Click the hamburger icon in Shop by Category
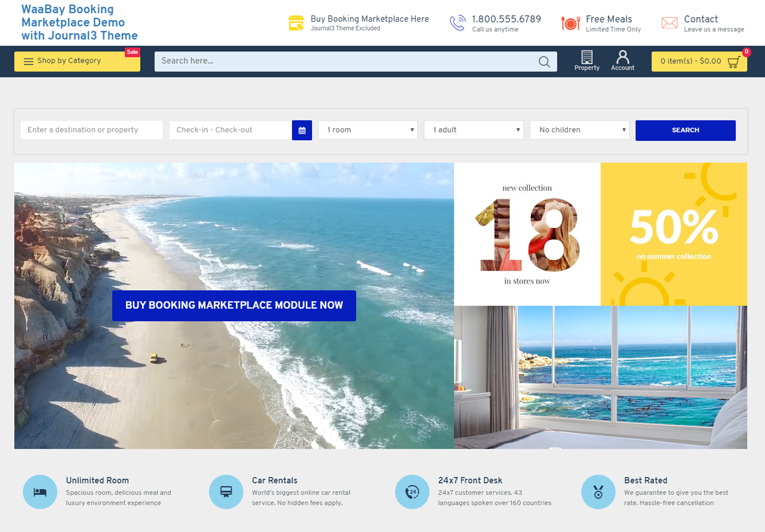Image resolution: width=765 pixels, height=532 pixels. 28,61
